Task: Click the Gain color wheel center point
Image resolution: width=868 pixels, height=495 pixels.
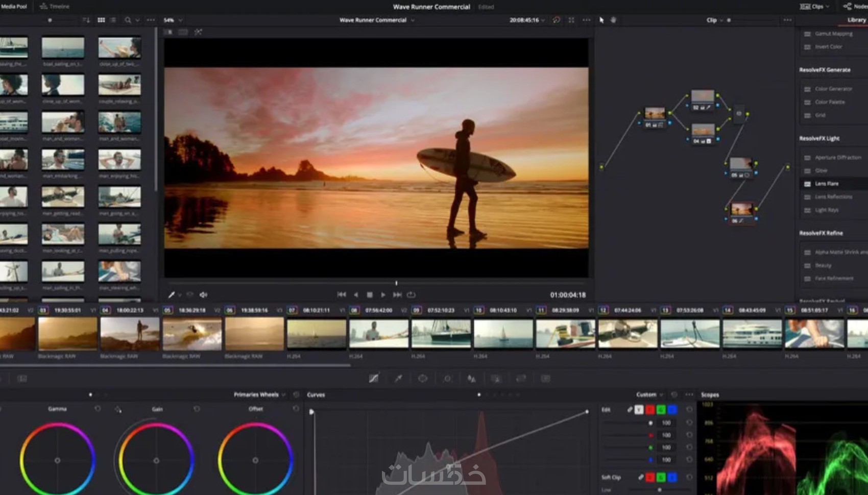Action: tap(156, 460)
